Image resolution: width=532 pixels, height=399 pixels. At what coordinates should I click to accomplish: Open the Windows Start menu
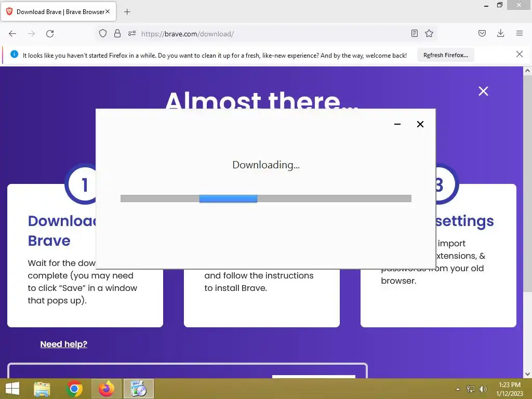[12, 389]
